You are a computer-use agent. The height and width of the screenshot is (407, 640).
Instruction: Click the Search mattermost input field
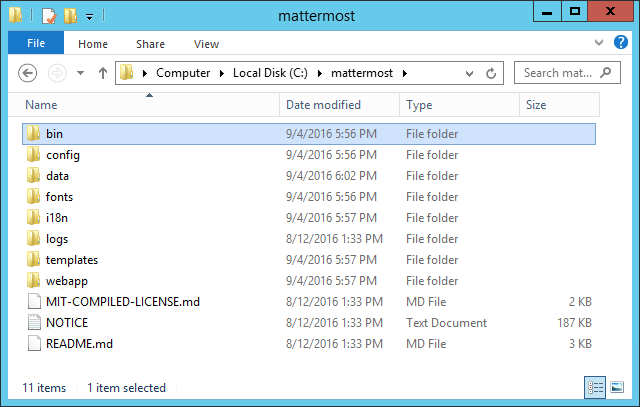click(x=567, y=73)
